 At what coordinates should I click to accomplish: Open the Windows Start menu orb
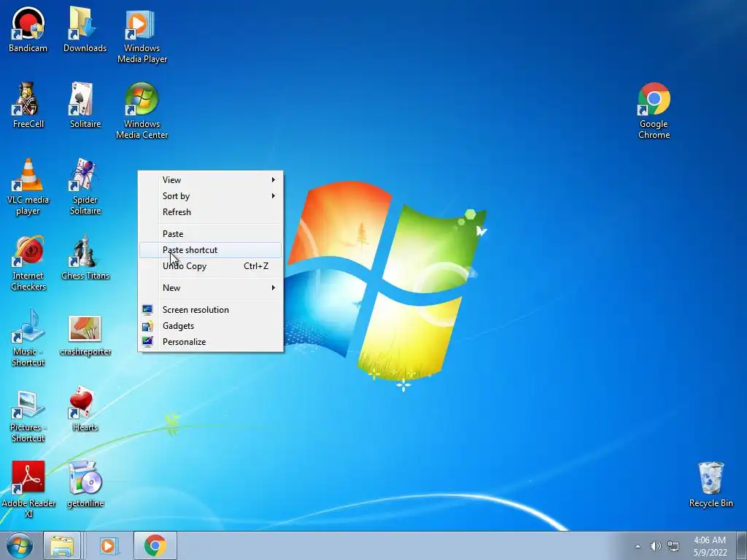(x=19, y=545)
